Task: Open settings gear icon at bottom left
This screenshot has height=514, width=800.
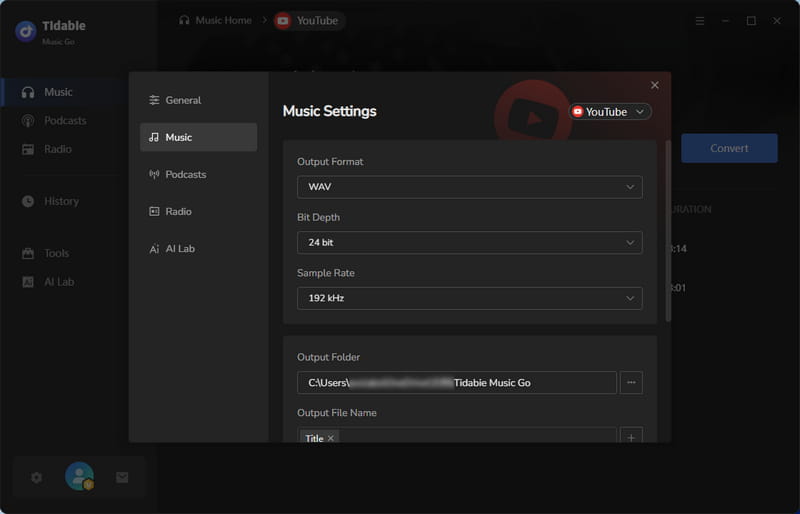Action: coord(36,478)
